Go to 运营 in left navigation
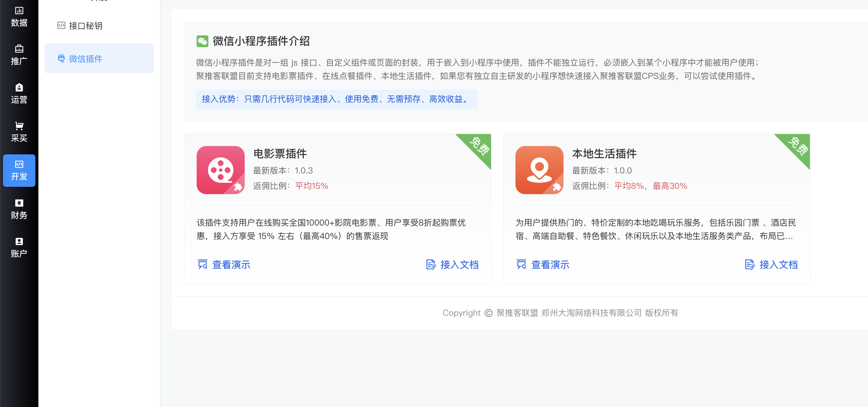The height and width of the screenshot is (407, 868). (x=19, y=94)
